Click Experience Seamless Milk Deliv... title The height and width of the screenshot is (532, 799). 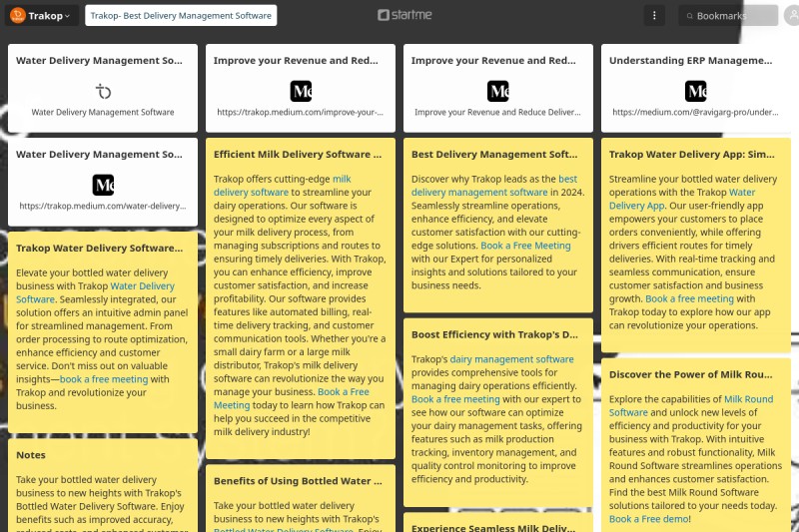coord(493,528)
